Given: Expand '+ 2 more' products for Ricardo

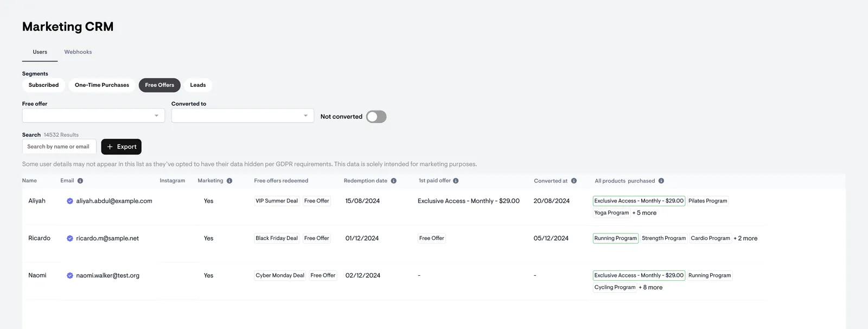Looking at the screenshot, I should [745, 238].
